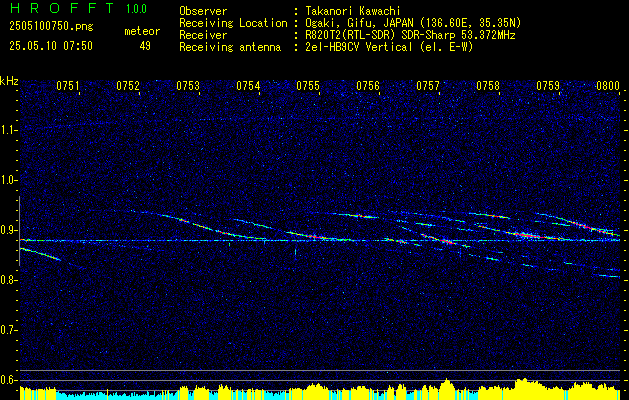Click the 'Receiving antenna' label
This screenshot has height=400, width=629.
[x=230, y=47]
